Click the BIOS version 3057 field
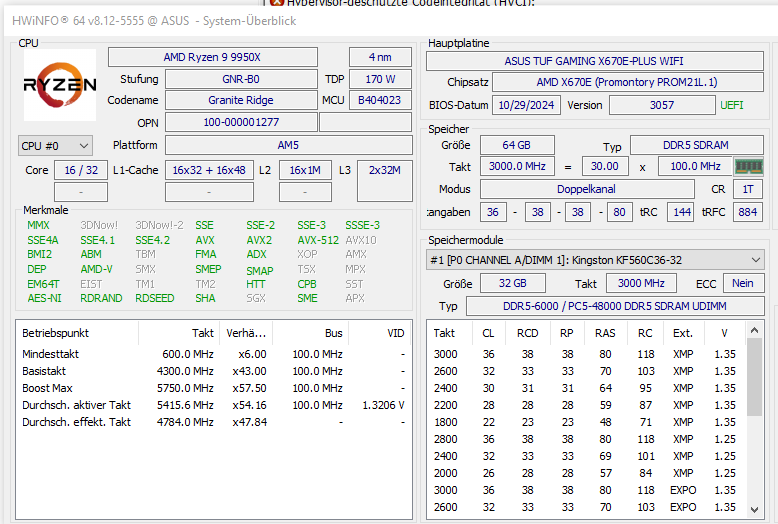The height and width of the screenshot is (524, 778). (x=662, y=105)
